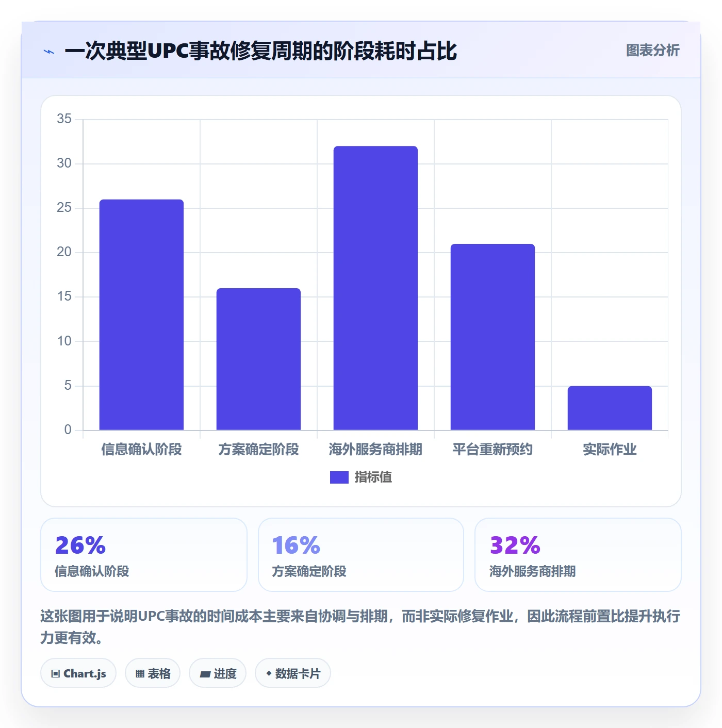
Task: Select the 实际作业 bar in the chart
Action: point(610,408)
